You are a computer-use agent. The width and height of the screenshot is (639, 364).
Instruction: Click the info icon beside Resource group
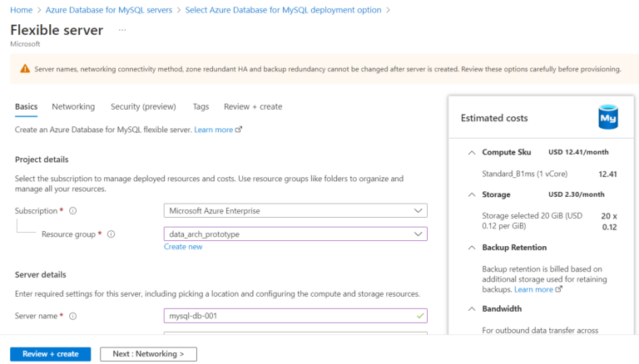(x=111, y=234)
